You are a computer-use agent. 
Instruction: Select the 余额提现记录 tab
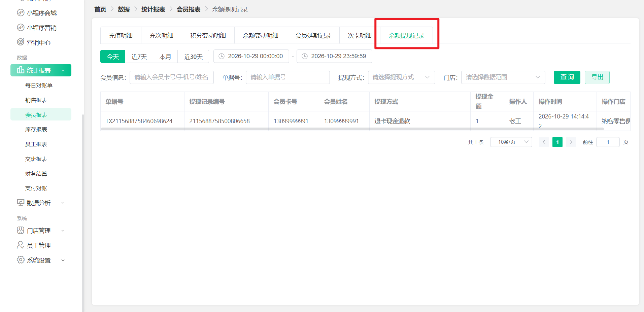click(406, 35)
